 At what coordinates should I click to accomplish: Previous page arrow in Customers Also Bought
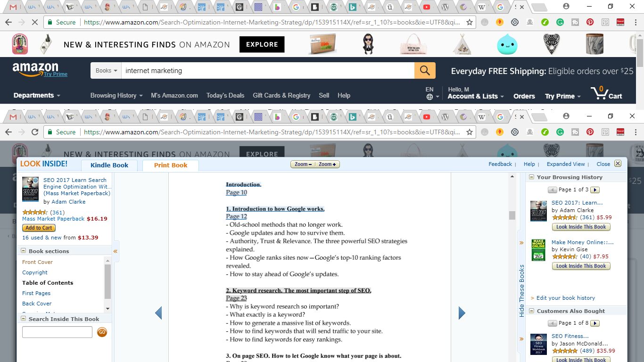click(552, 323)
